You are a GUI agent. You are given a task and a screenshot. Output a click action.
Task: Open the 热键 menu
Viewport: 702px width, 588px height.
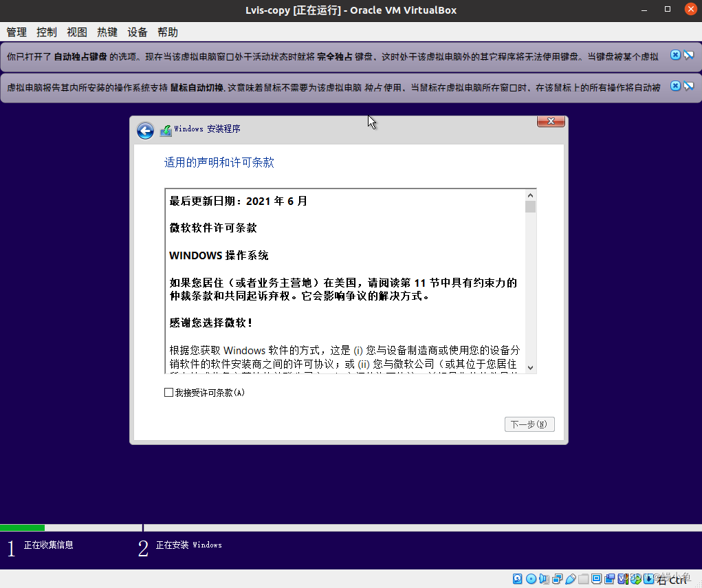click(x=107, y=32)
